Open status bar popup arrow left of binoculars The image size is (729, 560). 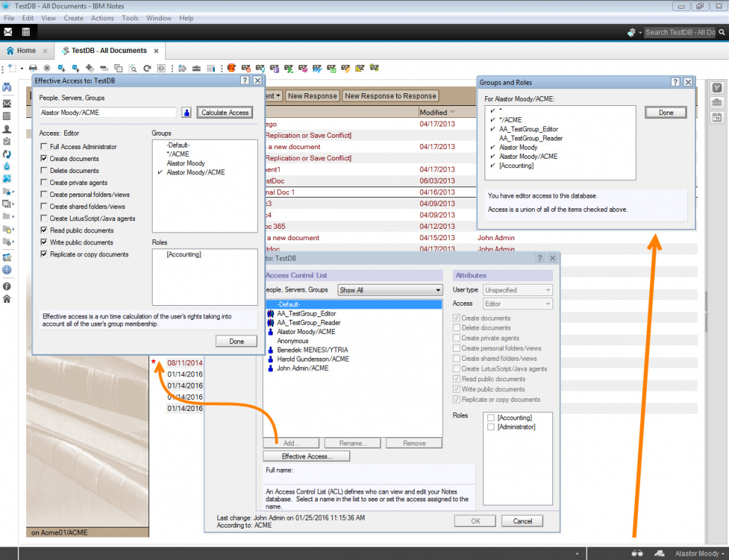point(577,554)
